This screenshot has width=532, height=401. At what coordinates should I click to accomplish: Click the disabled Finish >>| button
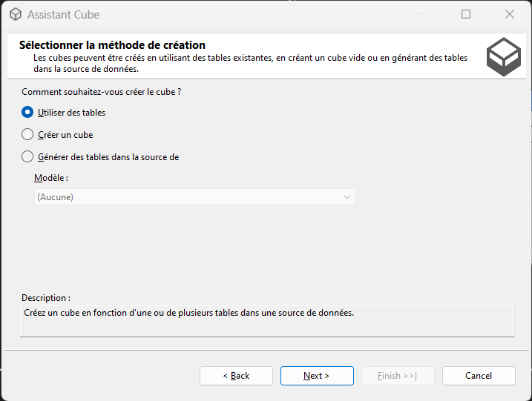[398, 376]
